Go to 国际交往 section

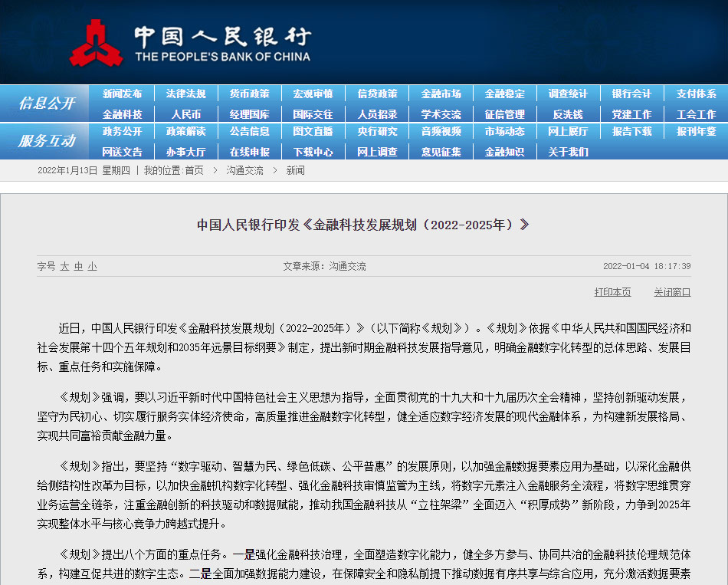(x=313, y=114)
